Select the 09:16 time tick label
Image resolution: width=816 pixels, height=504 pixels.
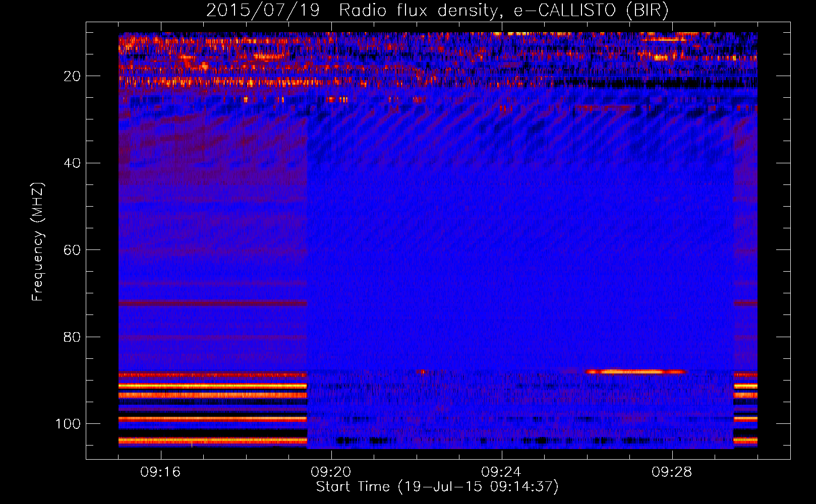click(160, 472)
